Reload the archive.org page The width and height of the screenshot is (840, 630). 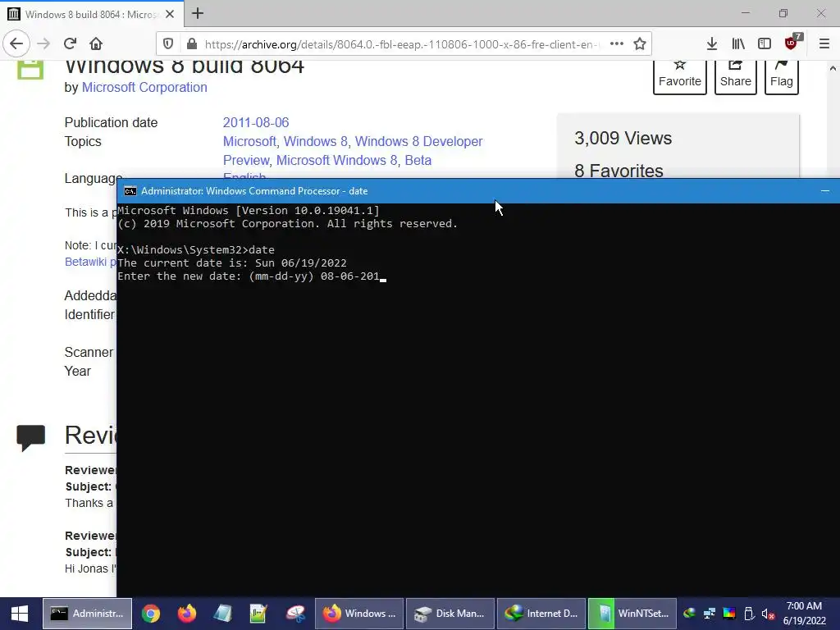pyautogui.click(x=70, y=44)
